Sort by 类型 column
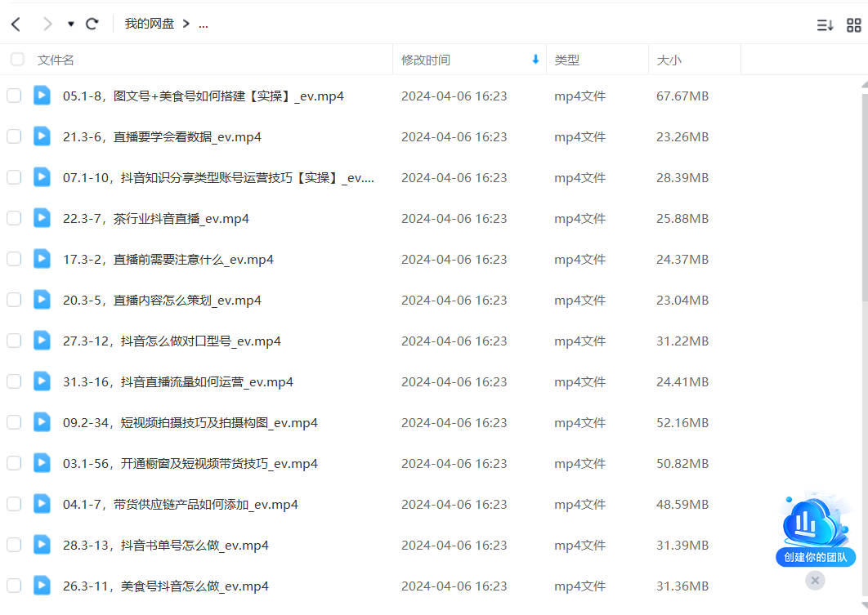The width and height of the screenshot is (868, 615). coord(567,60)
